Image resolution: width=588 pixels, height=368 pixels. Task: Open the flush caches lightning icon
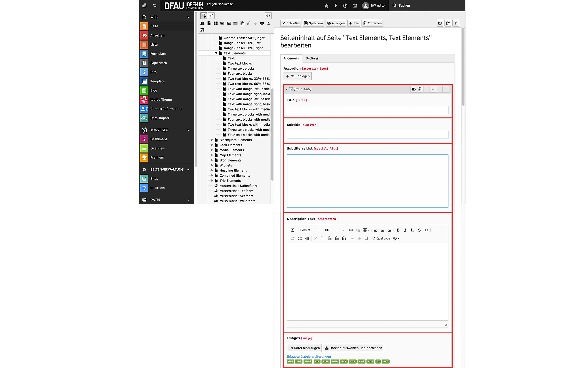[336, 6]
